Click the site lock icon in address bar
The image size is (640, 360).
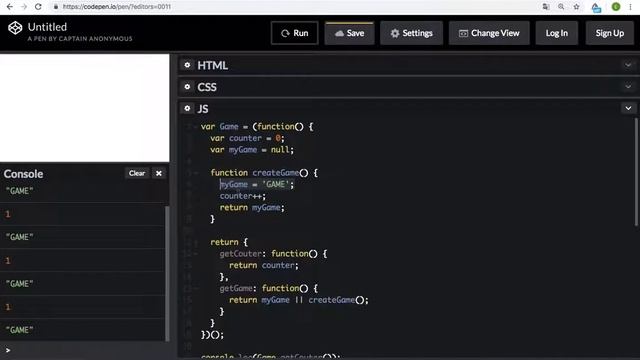(x=56, y=7)
